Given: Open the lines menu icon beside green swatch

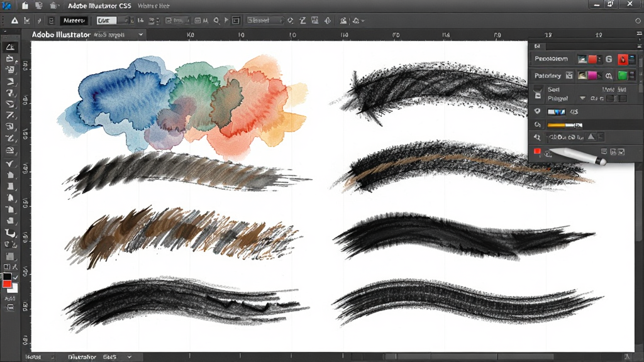Looking at the screenshot, I should [x=632, y=75].
